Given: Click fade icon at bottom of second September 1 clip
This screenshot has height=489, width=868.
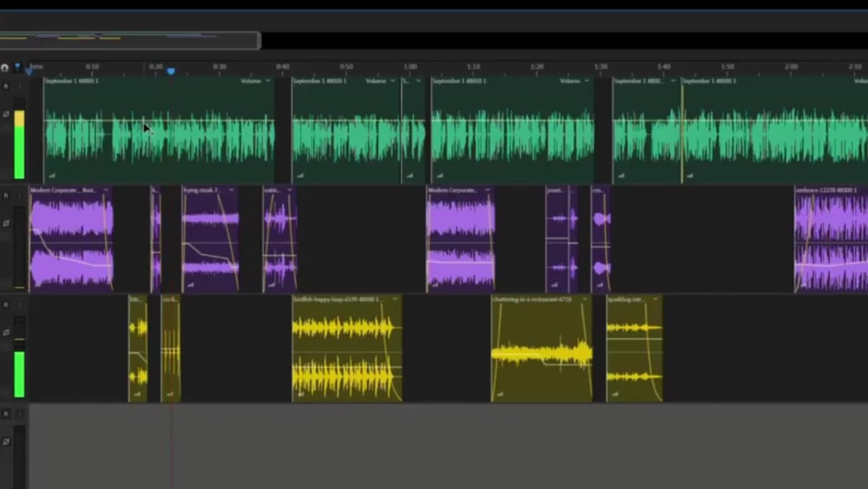Looking at the screenshot, I should tap(300, 175).
